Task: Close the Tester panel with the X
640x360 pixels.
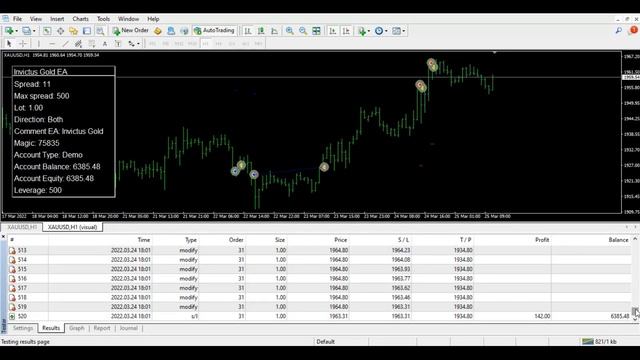Action: [3, 236]
